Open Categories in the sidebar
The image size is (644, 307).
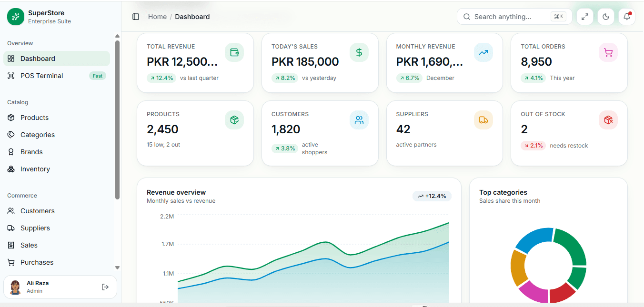point(57,135)
